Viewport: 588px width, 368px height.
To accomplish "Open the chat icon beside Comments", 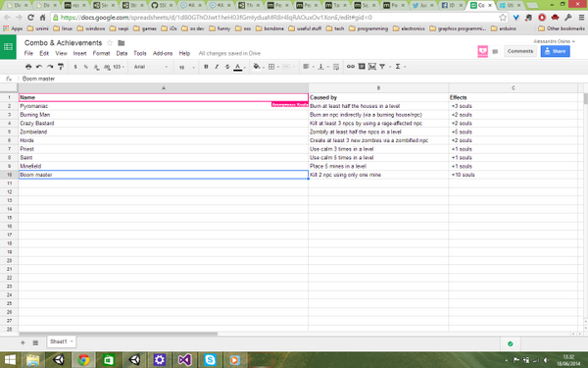I will pyautogui.click(x=495, y=51).
